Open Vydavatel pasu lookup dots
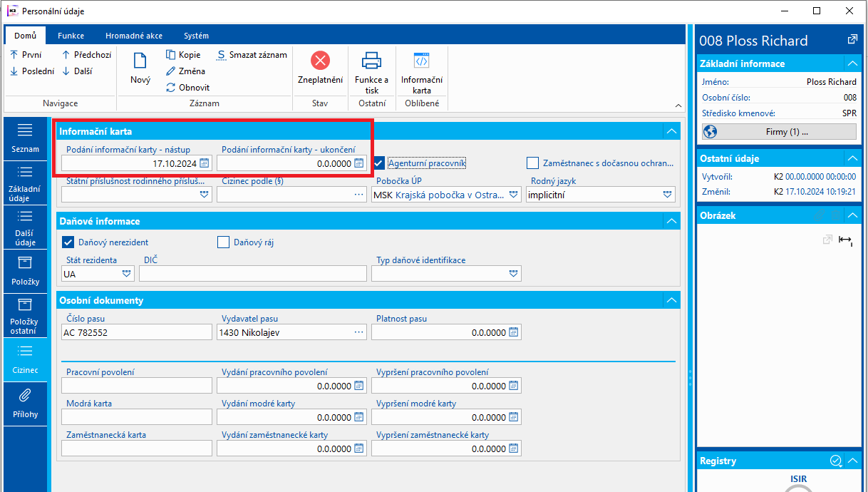The width and height of the screenshot is (868, 492). (358, 332)
